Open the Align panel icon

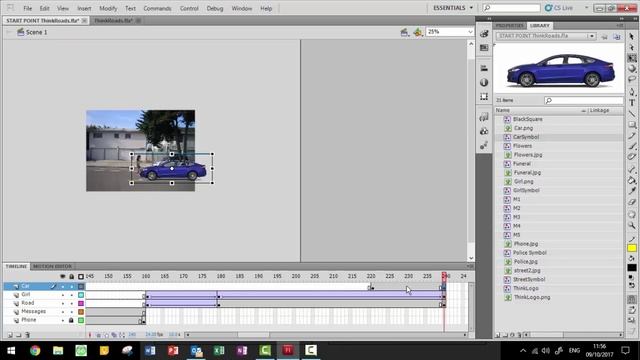tap(484, 68)
